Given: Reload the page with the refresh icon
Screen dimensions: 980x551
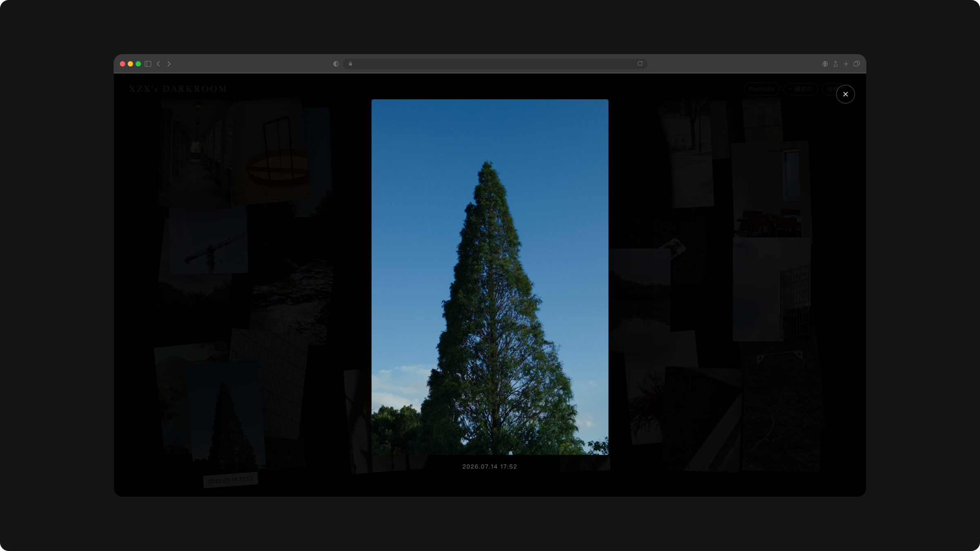Looking at the screenshot, I should [x=640, y=63].
